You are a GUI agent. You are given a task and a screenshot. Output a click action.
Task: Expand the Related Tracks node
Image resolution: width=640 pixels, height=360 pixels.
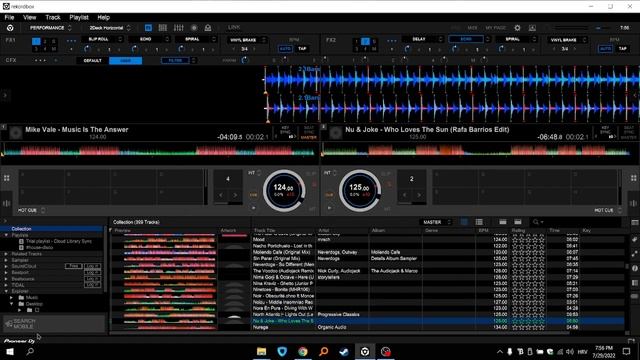point(6,254)
